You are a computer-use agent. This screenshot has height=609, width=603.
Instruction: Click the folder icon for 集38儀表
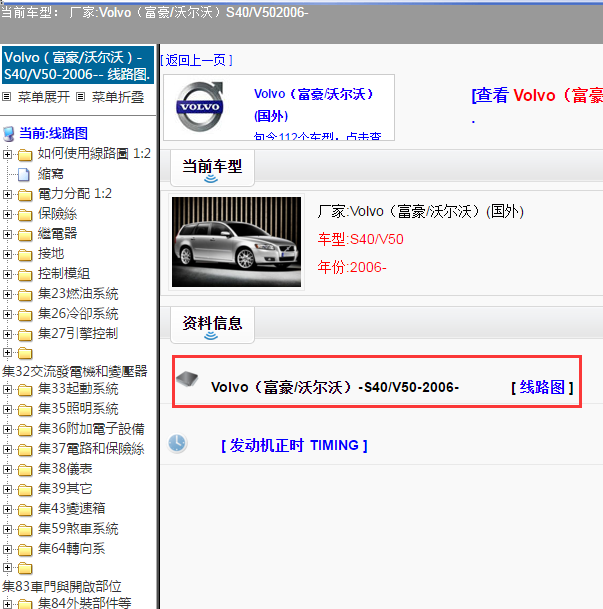pyautogui.click(x=25, y=470)
